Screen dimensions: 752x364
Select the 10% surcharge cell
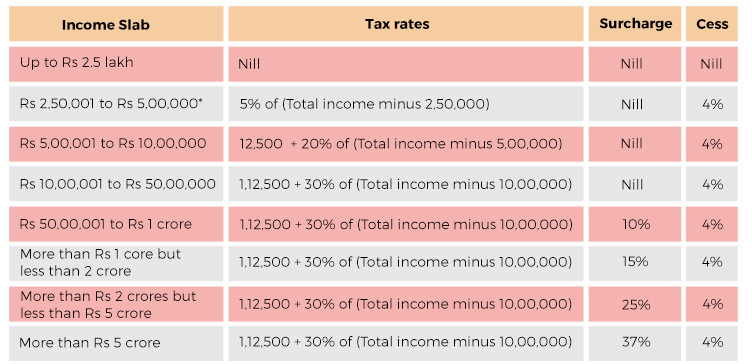coord(634,224)
